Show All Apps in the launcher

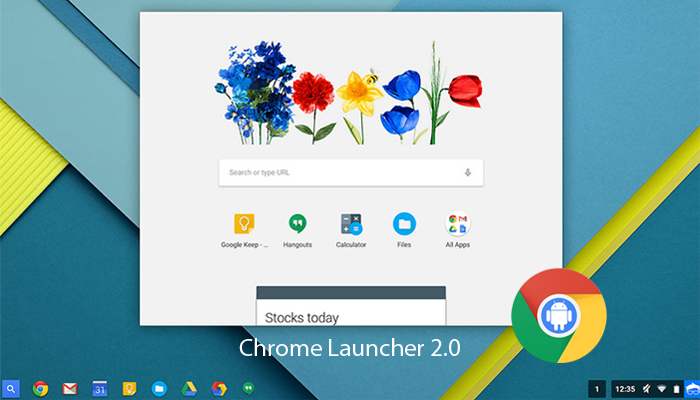point(458,224)
